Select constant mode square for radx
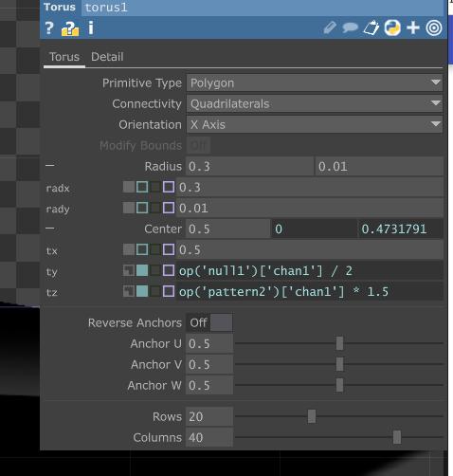The width and height of the screenshot is (453, 476). point(129,187)
